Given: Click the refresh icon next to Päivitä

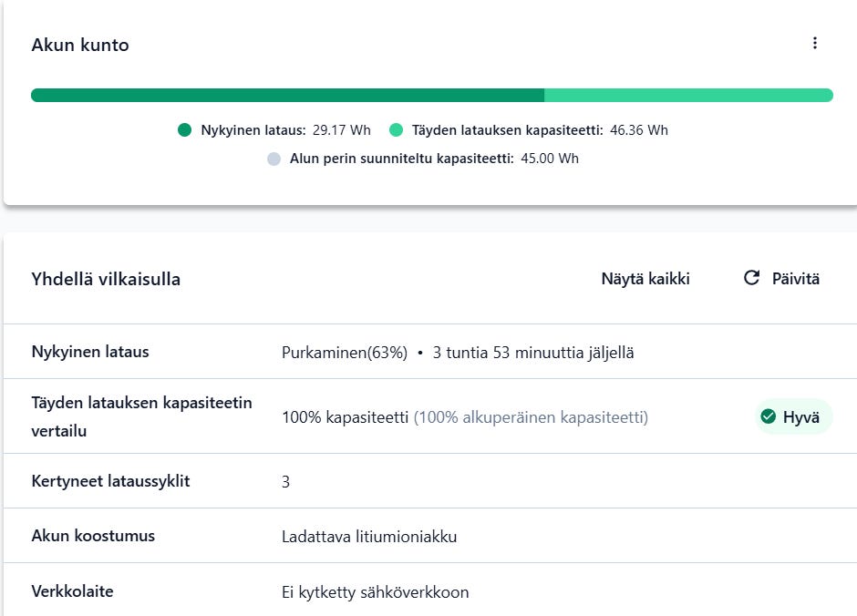Looking at the screenshot, I should point(751,278).
